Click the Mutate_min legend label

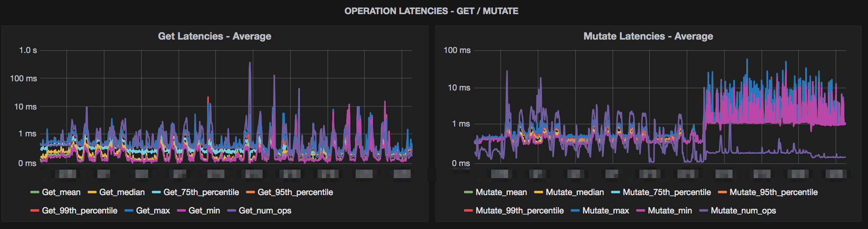tap(670, 211)
